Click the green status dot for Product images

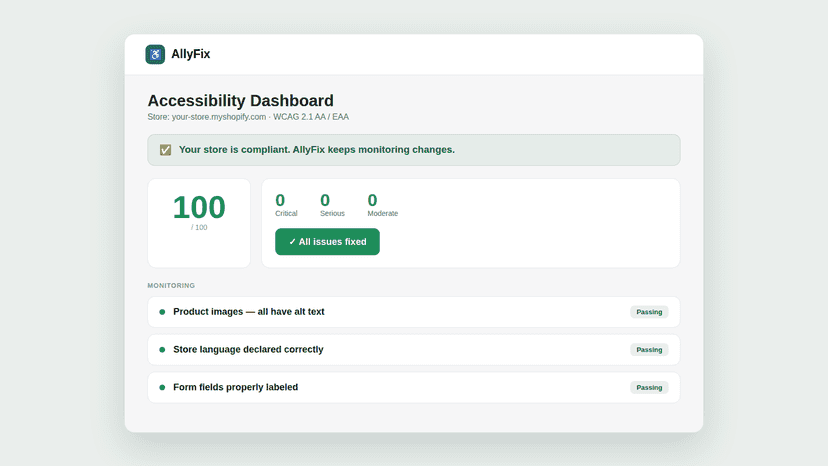click(162, 312)
